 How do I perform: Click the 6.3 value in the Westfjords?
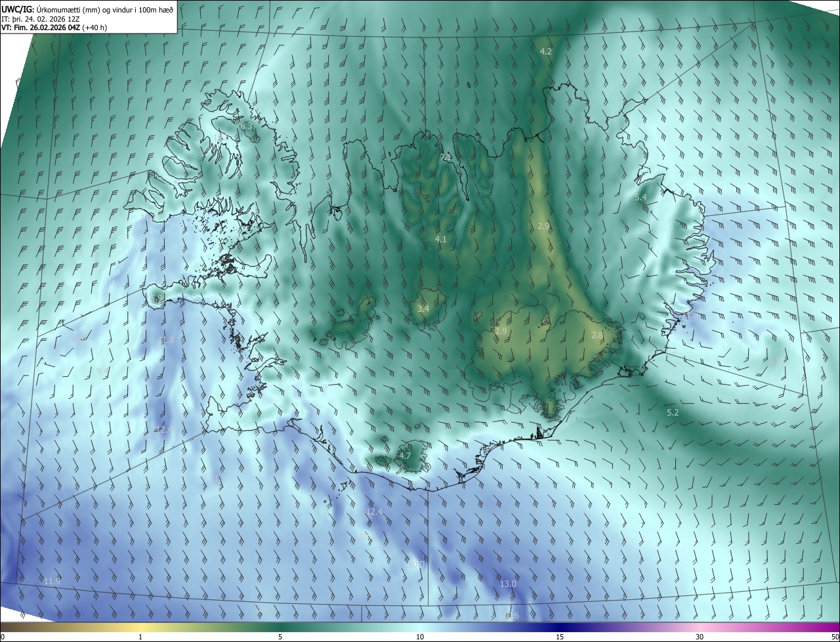coord(246,125)
